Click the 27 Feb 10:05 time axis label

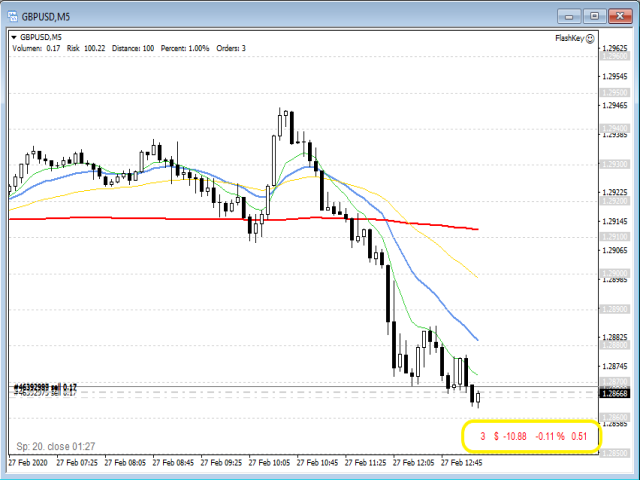tap(269, 463)
